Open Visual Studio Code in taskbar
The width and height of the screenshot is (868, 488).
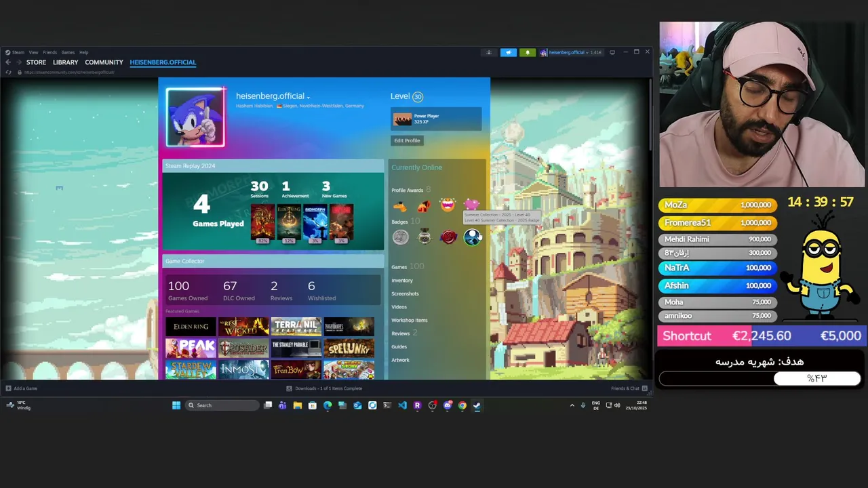402,405
